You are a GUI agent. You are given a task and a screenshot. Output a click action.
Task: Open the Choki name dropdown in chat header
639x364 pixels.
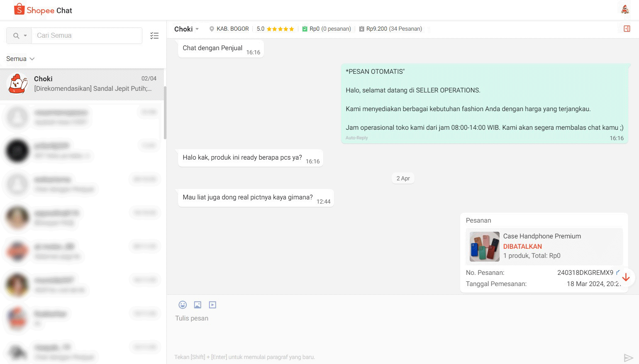(x=197, y=29)
